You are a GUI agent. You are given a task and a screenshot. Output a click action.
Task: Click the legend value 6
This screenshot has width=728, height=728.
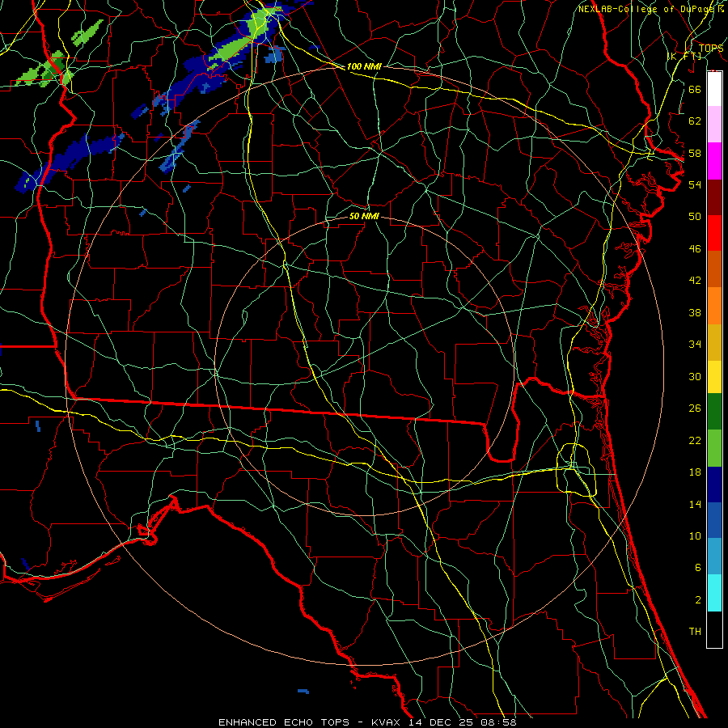[x=697, y=567]
